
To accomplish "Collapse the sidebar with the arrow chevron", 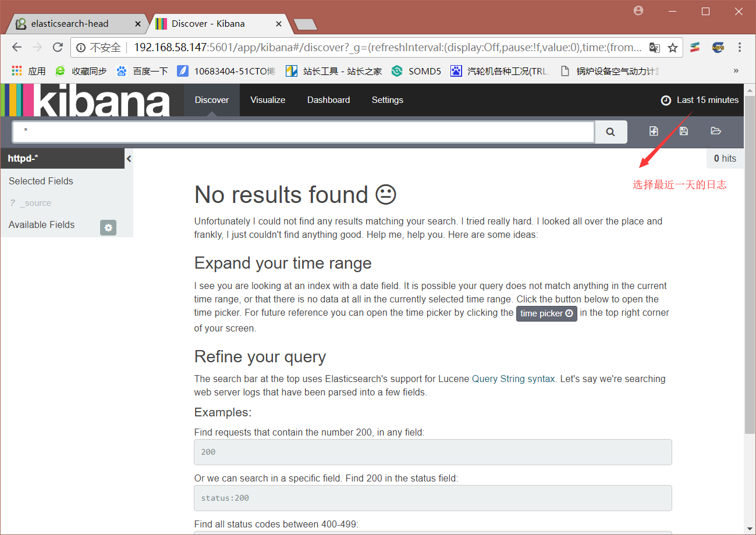I will coord(129,158).
